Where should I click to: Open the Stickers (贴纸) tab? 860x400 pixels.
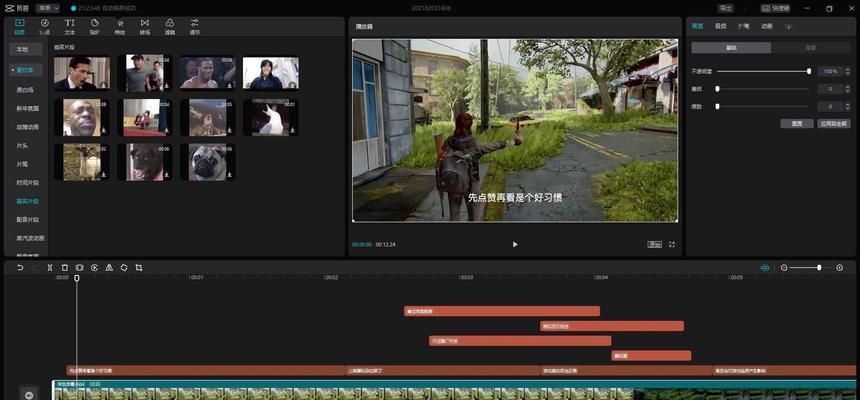pos(95,26)
